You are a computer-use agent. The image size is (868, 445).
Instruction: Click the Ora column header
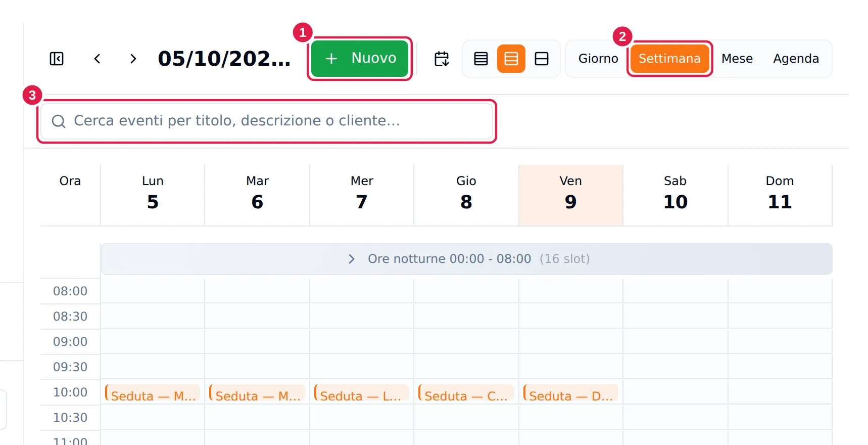[x=70, y=181]
